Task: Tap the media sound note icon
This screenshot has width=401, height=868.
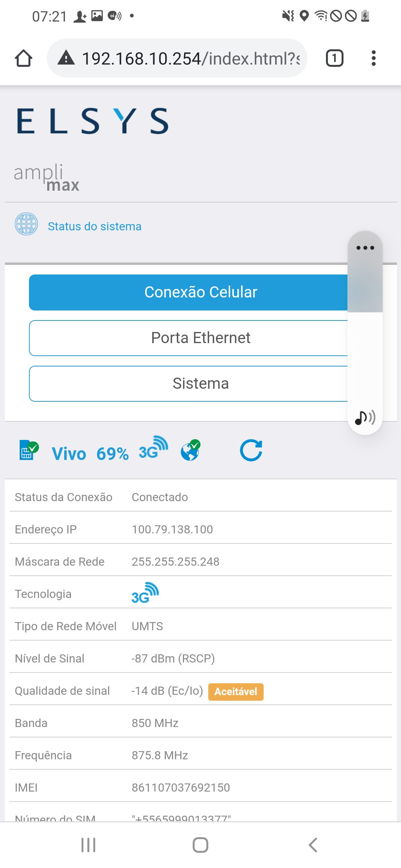Action: tap(365, 418)
